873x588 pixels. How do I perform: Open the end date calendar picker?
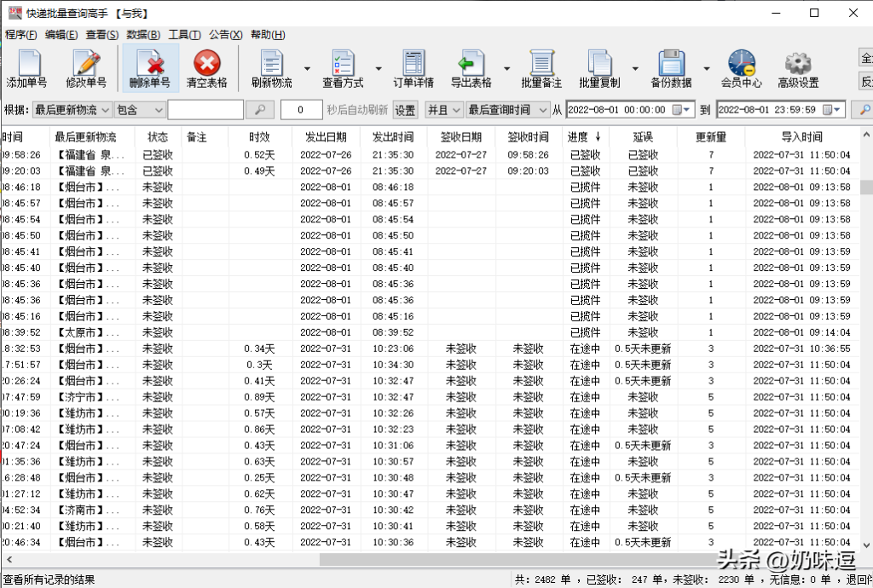click(x=832, y=110)
